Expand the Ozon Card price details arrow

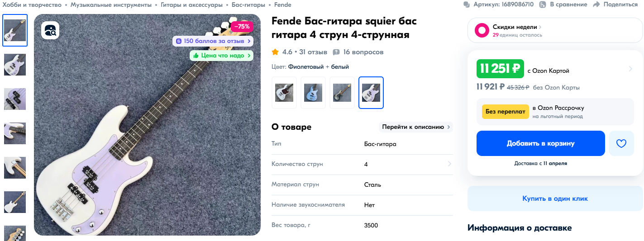(x=630, y=69)
